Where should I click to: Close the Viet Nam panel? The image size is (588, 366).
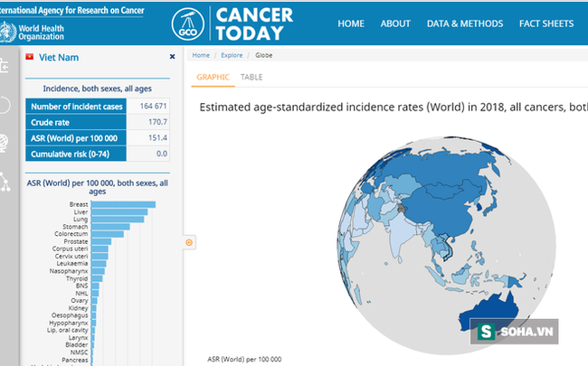(172, 57)
